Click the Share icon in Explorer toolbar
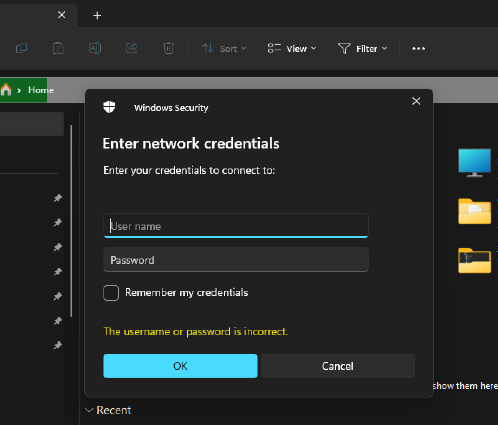 click(x=132, y=48)
